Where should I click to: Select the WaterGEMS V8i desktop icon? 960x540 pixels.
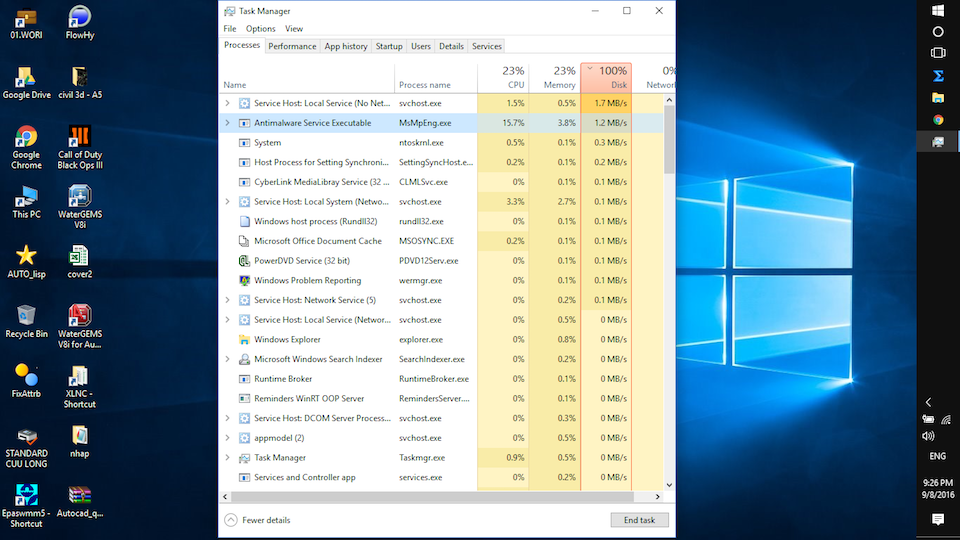[80, 207]
